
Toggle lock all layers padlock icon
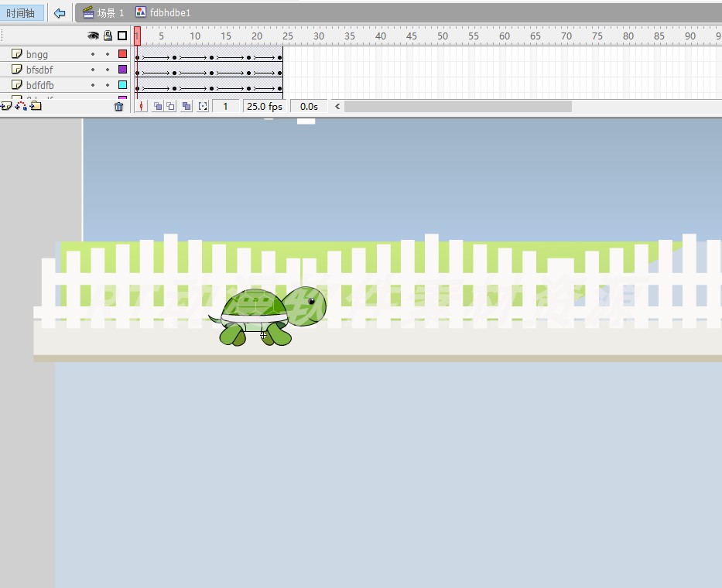[x=108, y=36]
